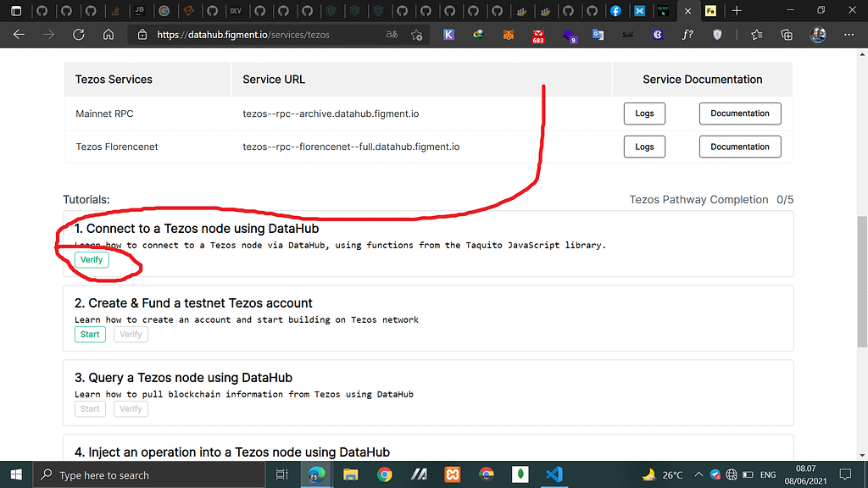Open the Windows notification center
Screen dimensions: 868x488
pyautogui.click(x=845, y=474)
